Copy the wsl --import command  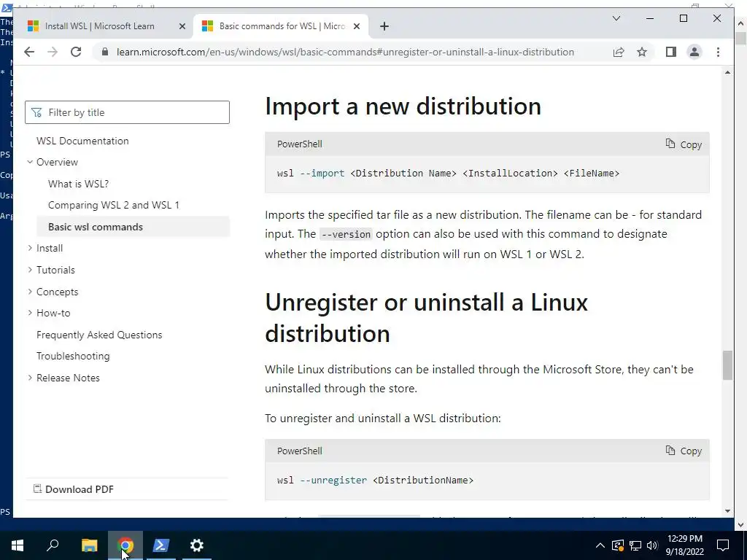coord(684,144)
